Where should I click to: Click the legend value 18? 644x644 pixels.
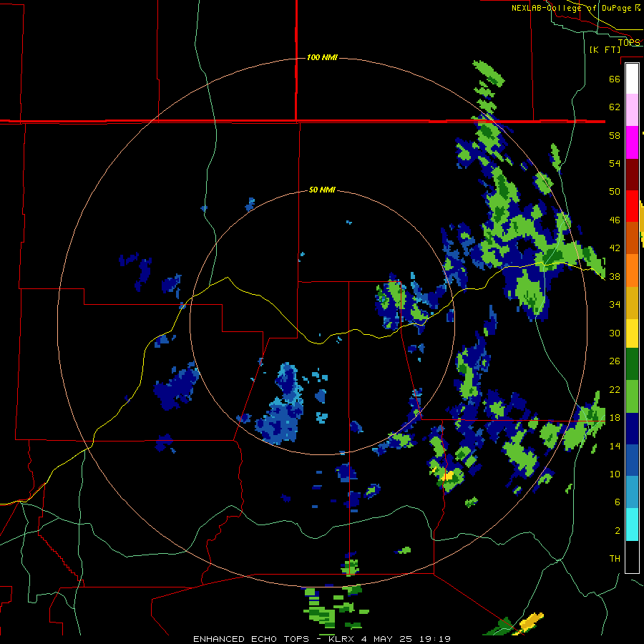point(615,418)
